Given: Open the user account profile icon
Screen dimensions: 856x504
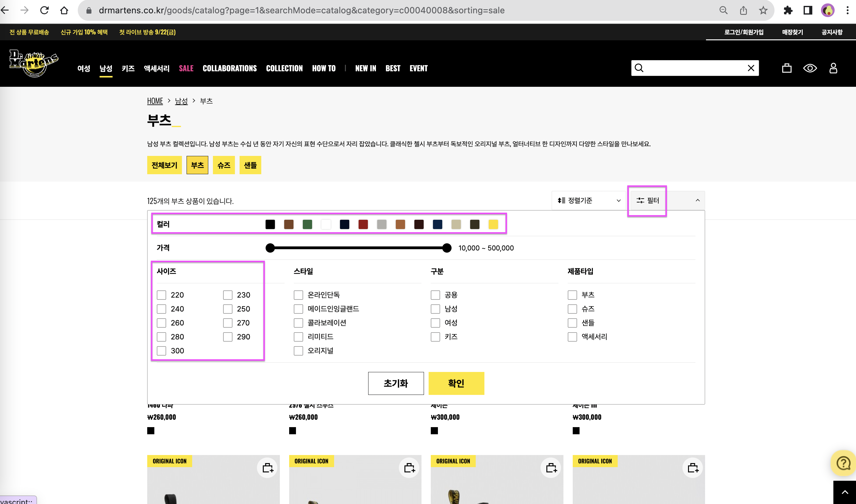Looking at the screenshot, I should click(833, 68).
